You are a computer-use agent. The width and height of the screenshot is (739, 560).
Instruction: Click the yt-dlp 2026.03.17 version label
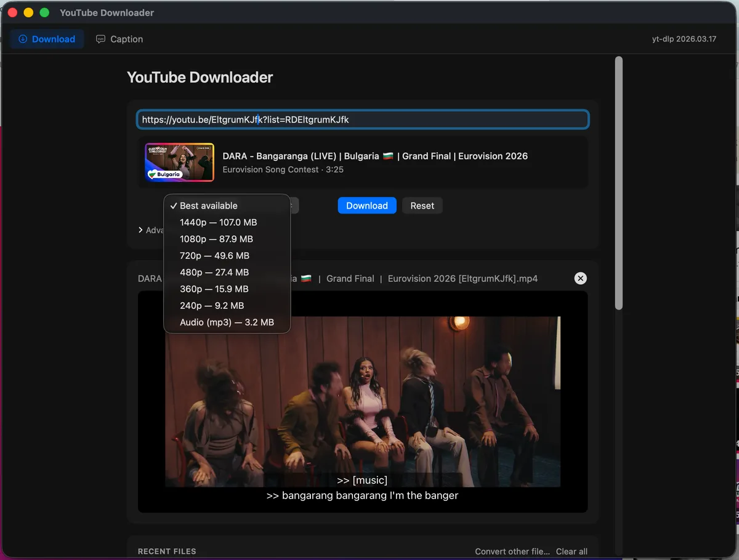(x=684, y=39)
